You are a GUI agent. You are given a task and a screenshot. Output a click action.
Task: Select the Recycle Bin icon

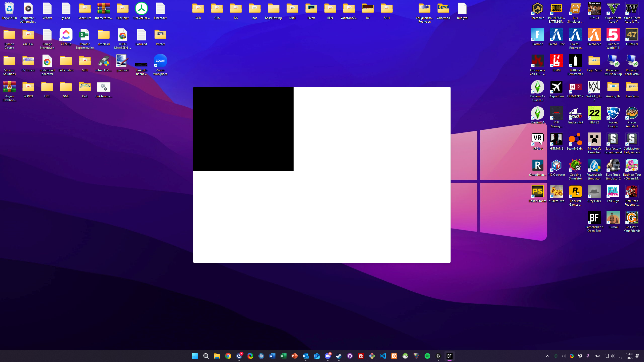click(9, 11)
